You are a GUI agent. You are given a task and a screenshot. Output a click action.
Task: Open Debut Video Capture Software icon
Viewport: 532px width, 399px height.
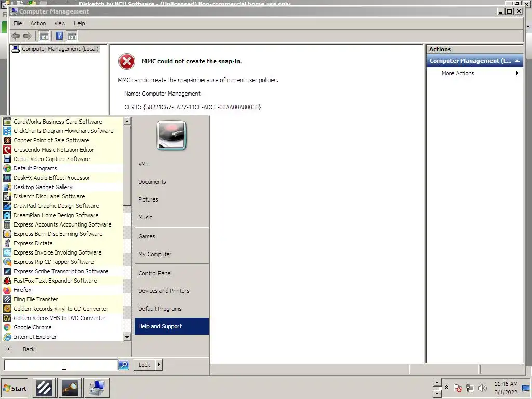coord(7,159)
